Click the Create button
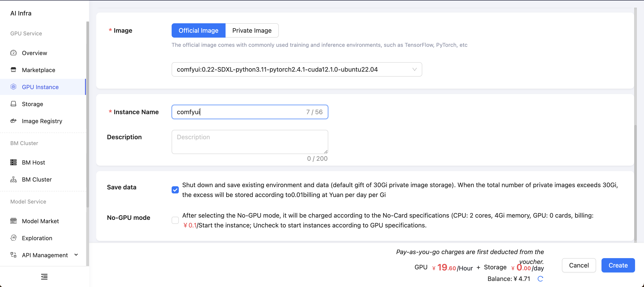The width and height of the screenshot is (644, 287). tap(618, 265)
